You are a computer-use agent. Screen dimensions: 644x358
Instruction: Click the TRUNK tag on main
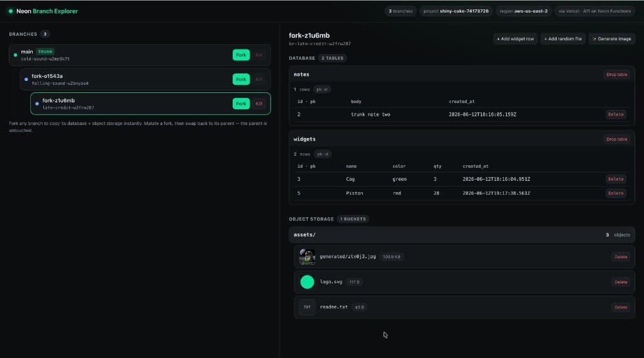[45, 52]
